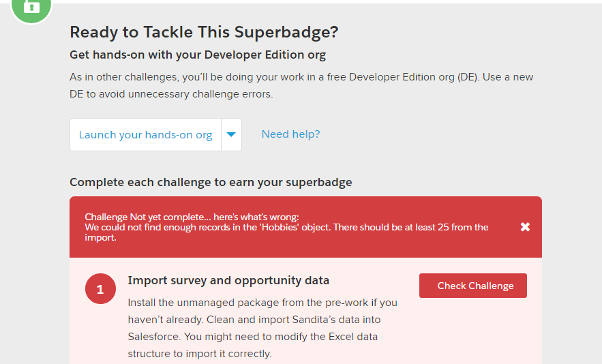The height and width of the screenshot is (364, 602).
Task: Click the green lock badge icon
Action: pyautogui.click(x=31, y=7)
